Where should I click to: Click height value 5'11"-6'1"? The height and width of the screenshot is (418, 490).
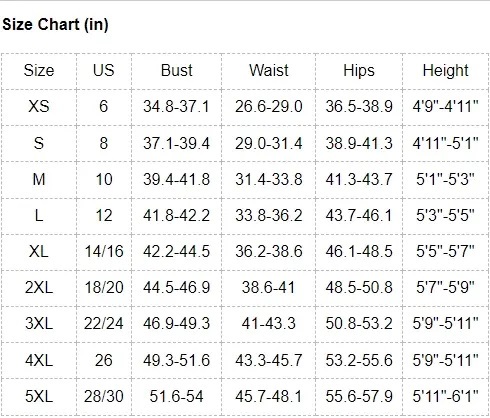(446, 396)
